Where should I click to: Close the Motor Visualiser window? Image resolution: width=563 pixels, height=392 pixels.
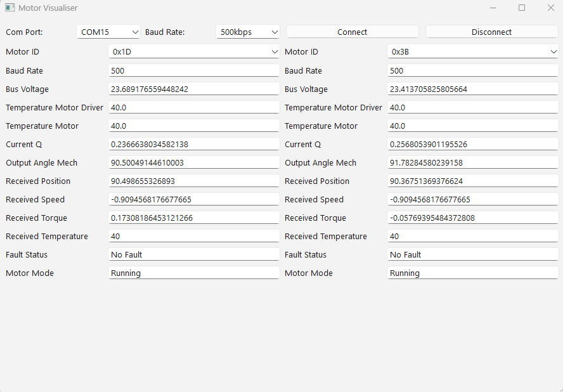tap(550, 8)
